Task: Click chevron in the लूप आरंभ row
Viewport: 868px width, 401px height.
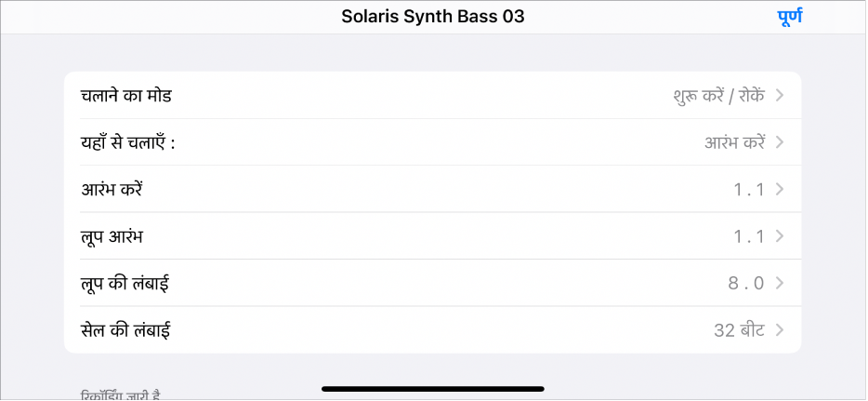Action: click(779, 236)
